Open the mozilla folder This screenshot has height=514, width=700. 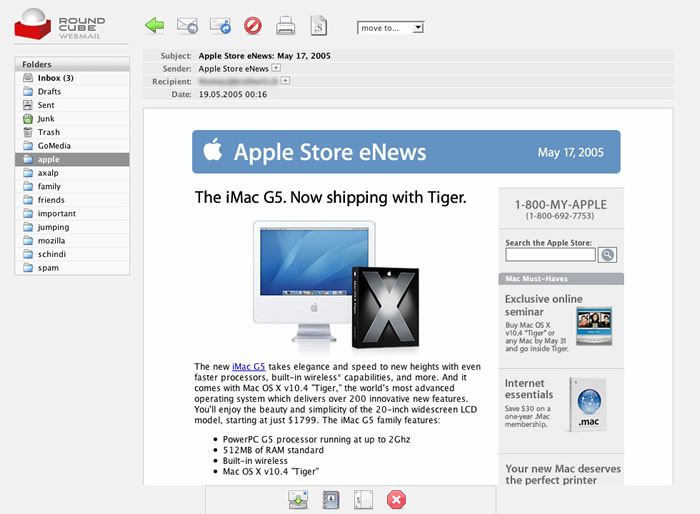click(x=72, y=241)
